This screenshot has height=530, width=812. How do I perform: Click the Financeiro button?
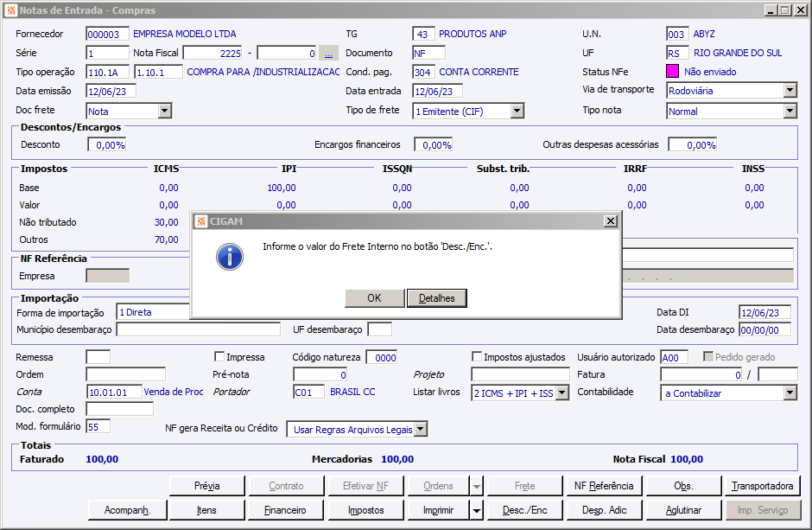[x=286, y=510]
